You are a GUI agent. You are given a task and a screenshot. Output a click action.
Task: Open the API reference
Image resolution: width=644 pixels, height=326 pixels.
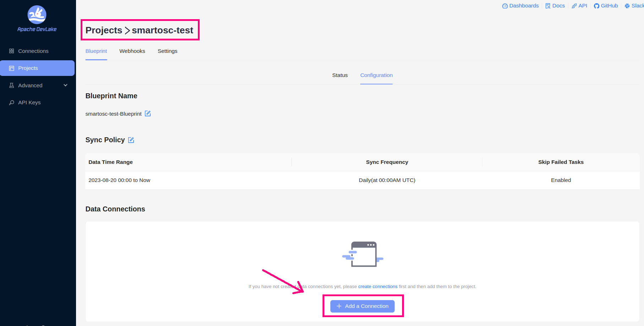tap(579, 5)
